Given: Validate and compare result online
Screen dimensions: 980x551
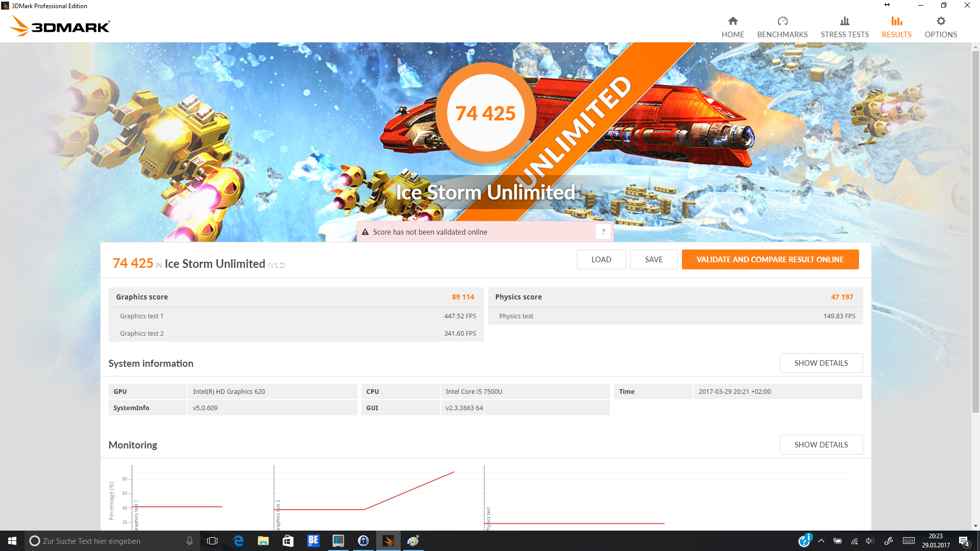Looking at the screenshot, I should pyautogui.click(x=770, y=260).
